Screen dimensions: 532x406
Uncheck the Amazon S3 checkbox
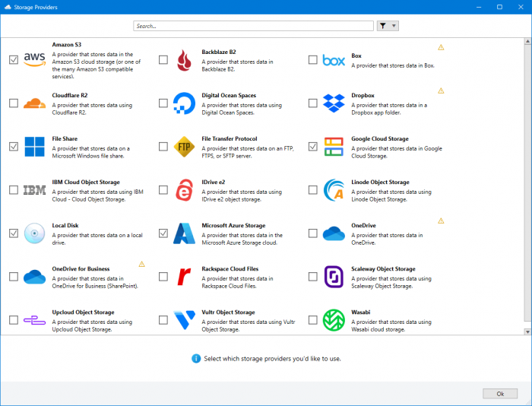(x=14, y=59)
